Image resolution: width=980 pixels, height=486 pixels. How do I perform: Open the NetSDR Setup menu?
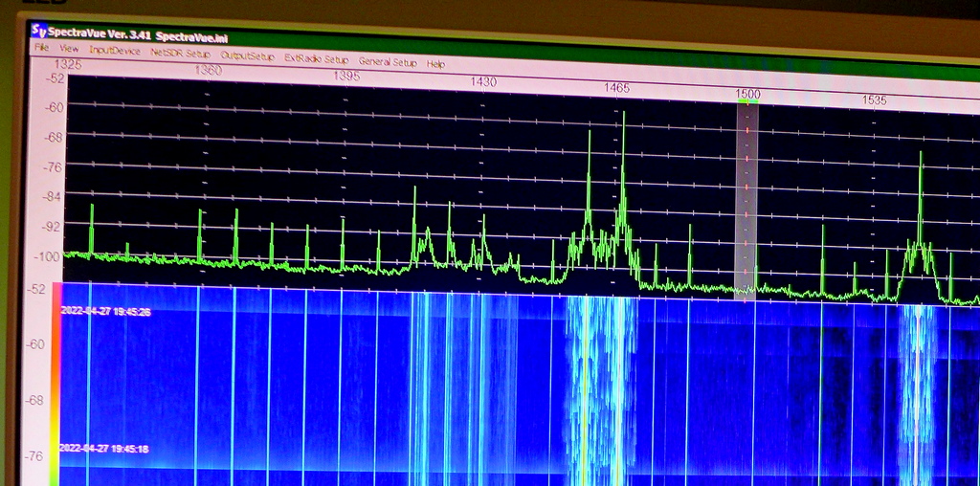click(x=180, y=54)
